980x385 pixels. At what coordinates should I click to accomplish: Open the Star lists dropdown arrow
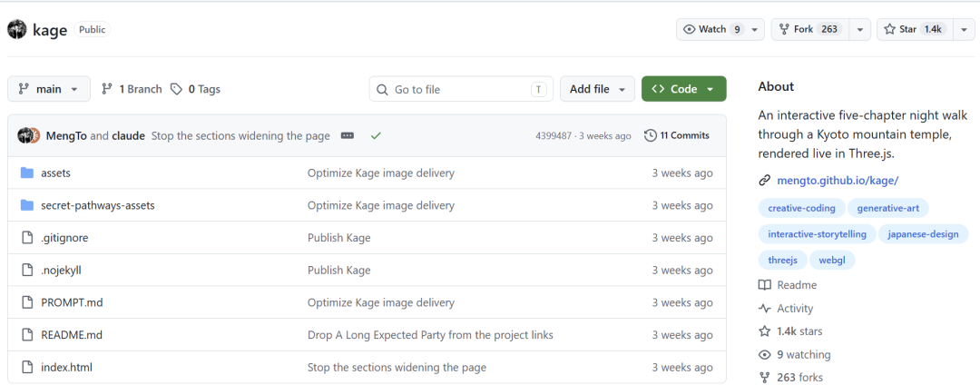[964, 29]
